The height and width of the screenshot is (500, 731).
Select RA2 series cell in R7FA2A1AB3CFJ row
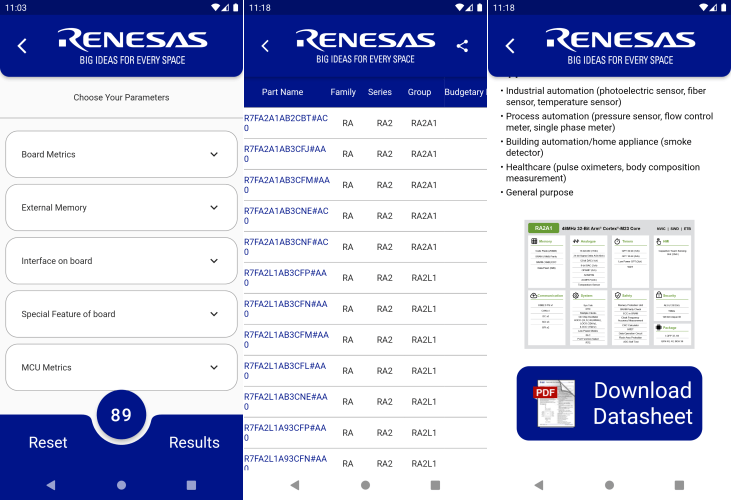point(385,154)
